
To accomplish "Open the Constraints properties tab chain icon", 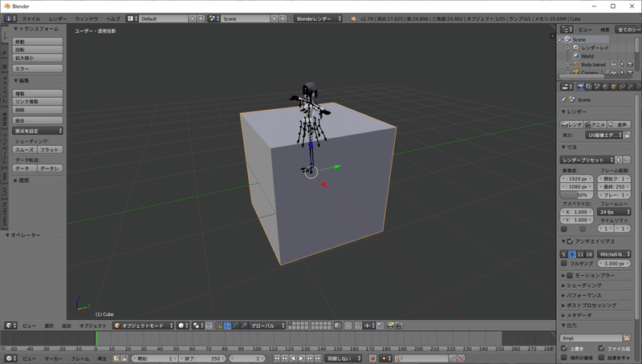I will (621, 87).
